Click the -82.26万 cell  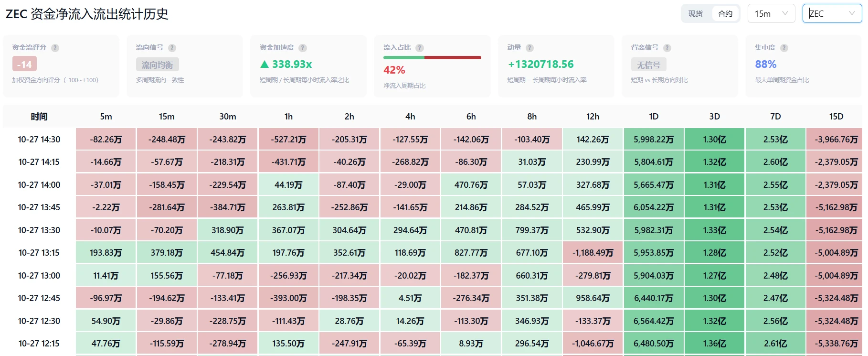106,140
